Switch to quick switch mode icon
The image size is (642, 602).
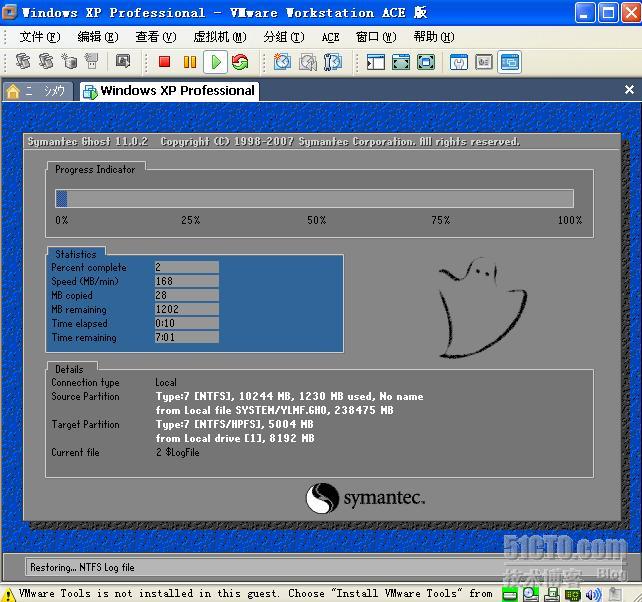(426, 62)
